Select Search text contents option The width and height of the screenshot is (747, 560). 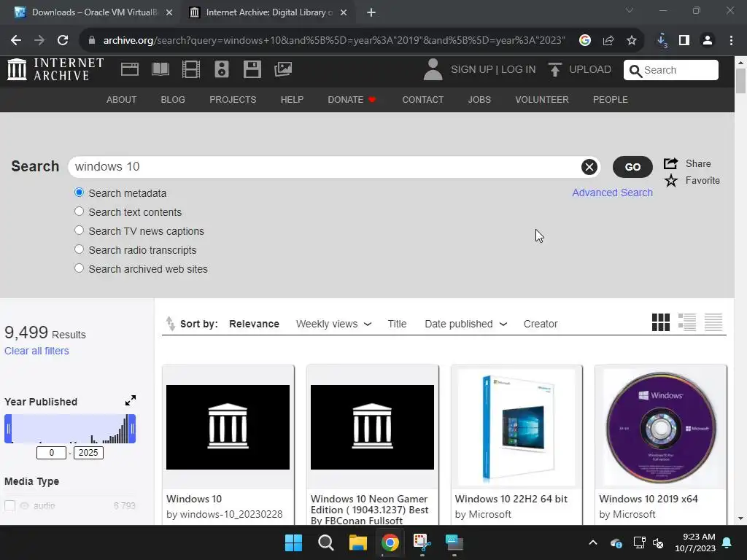(x=79, y=211)
